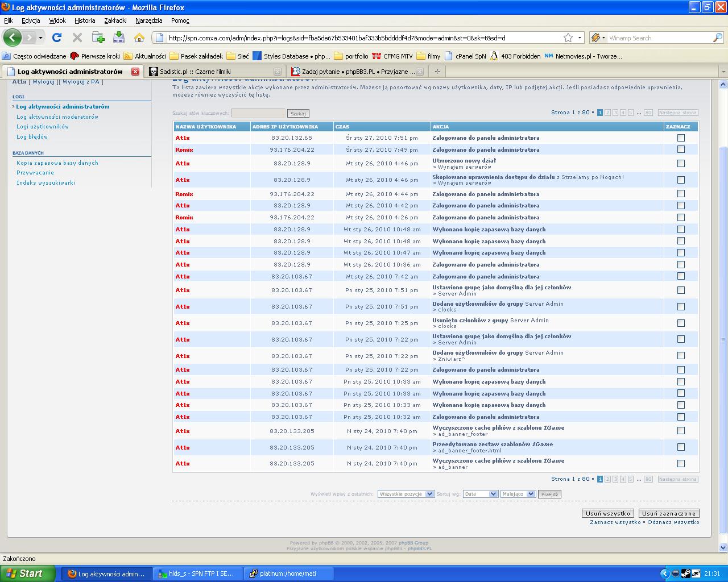Screen dimensions: 728x582
Task: Focus the Szukaj słów kluczowych input field
Action: pos(258,113)
